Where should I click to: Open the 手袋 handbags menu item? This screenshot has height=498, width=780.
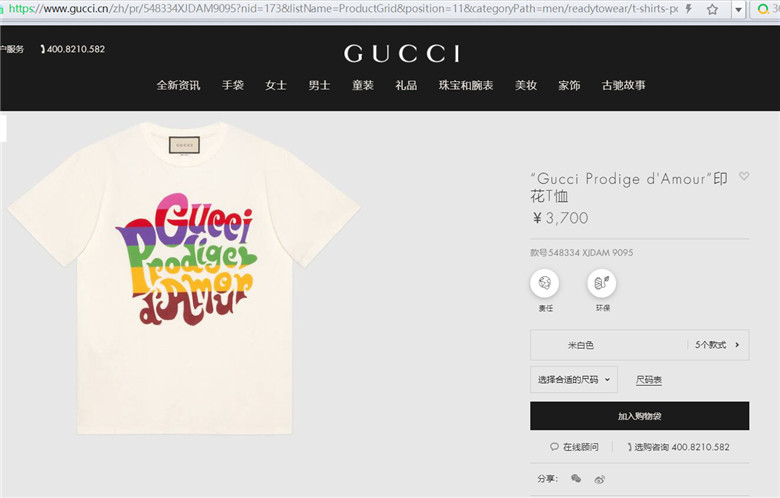pos(233,85)
